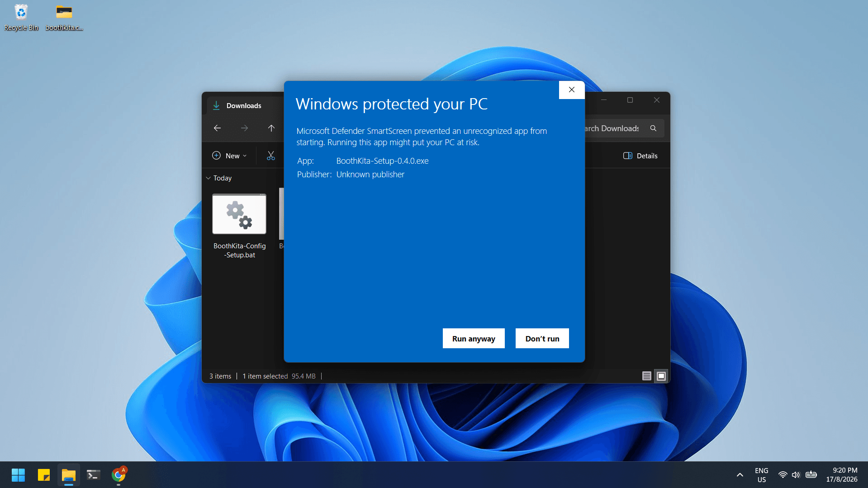
Task: Click the '3 items' status text
Action: click(220, 376)
